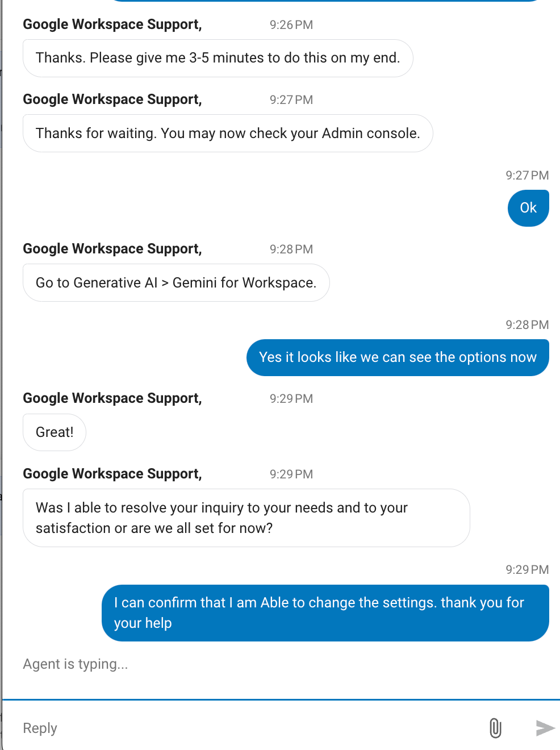This screenshot has height=750, width=560.
Task: Click the 'Was I able to resolve your inquiry' message
Action: click(x=246, y=518)
